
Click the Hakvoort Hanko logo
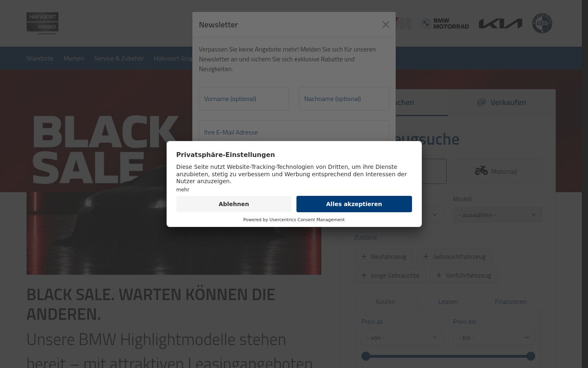(42, 23)
